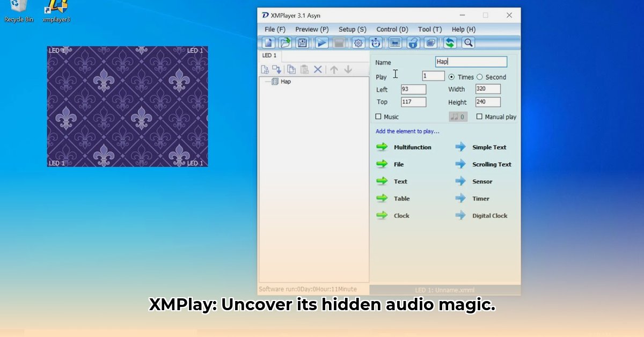Click the paste clipboard icon above the tree
This screenshot has width=644, height=337.
304,69
